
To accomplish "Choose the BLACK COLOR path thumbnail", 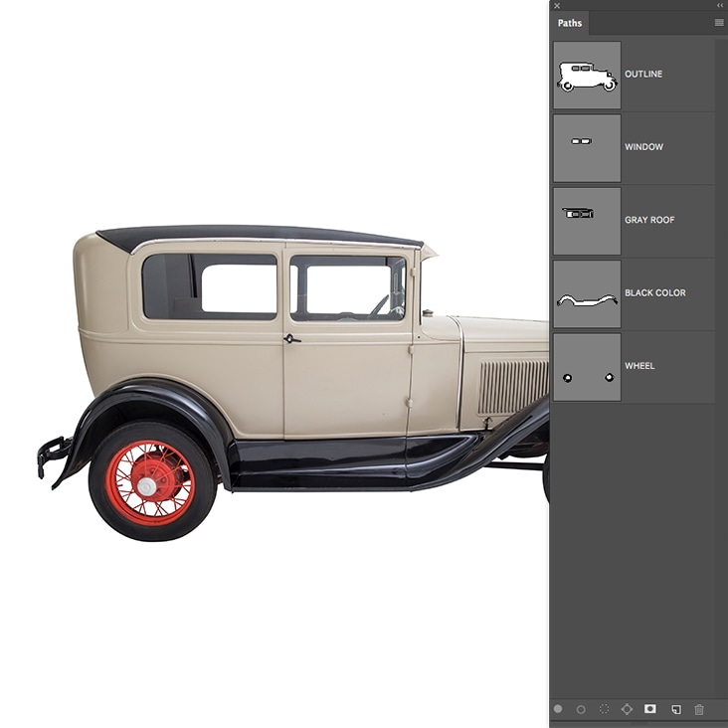I will point(587,293).
